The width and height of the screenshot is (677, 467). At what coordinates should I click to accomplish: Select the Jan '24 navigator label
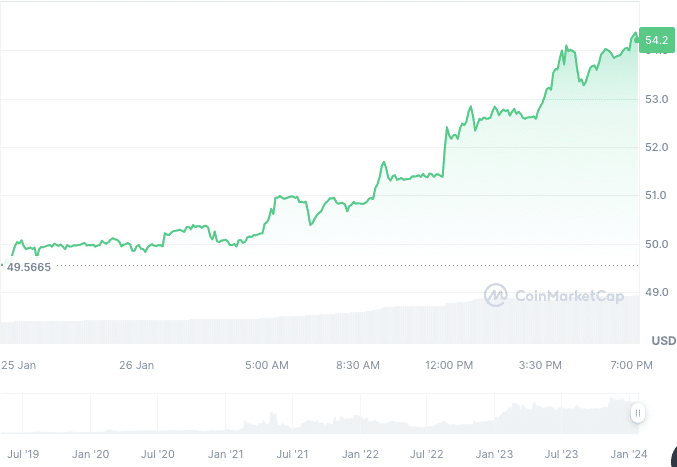(x=631, y=454)
